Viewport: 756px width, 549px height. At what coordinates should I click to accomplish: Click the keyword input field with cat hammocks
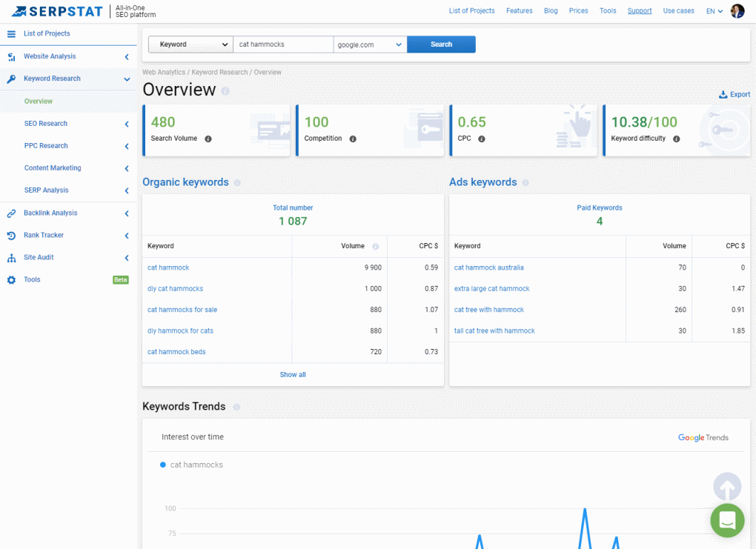(x=283, y=44)
